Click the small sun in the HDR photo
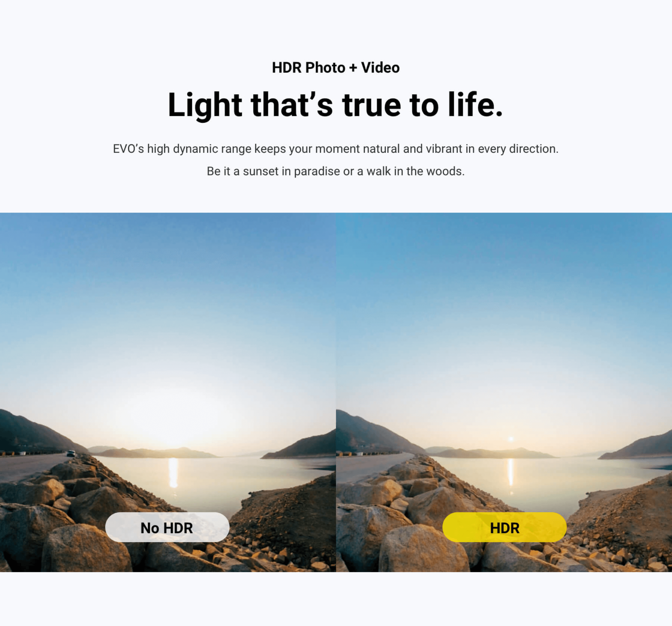Viewport: 672px width, 626px height. pos(511,439)
